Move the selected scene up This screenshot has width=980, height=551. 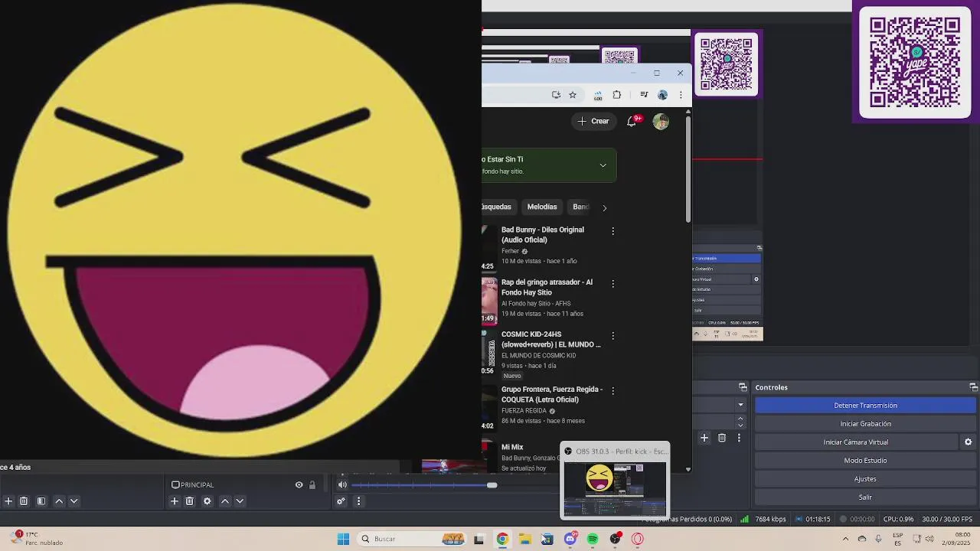tap(59, 501)
